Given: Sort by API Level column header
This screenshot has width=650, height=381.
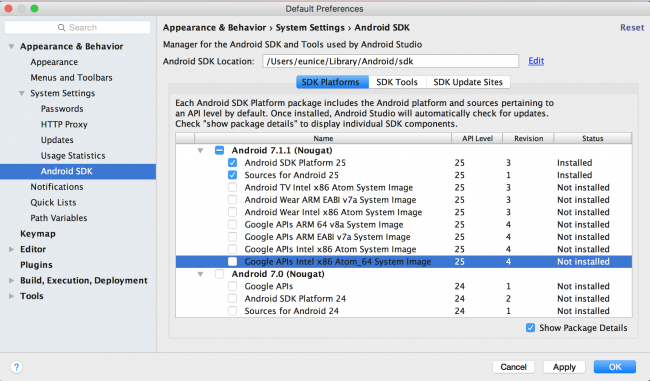Looking at the screenshot, I should (x=477, y=138).
